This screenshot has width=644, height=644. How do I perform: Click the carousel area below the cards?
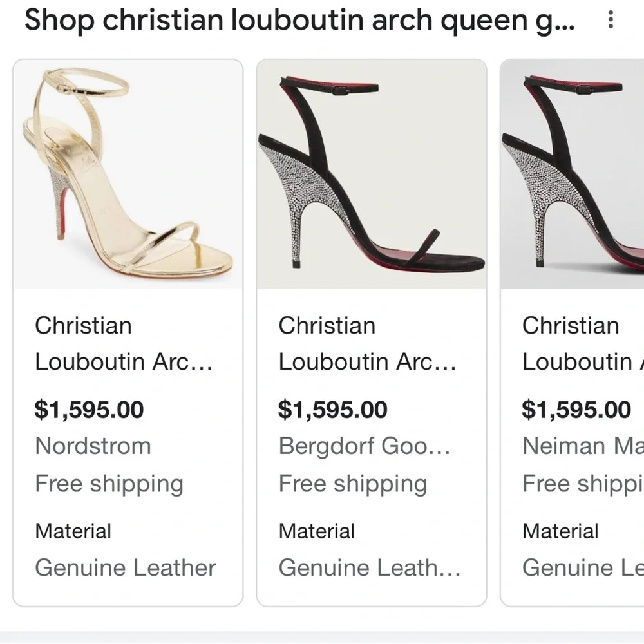click(x=322, y=633)
